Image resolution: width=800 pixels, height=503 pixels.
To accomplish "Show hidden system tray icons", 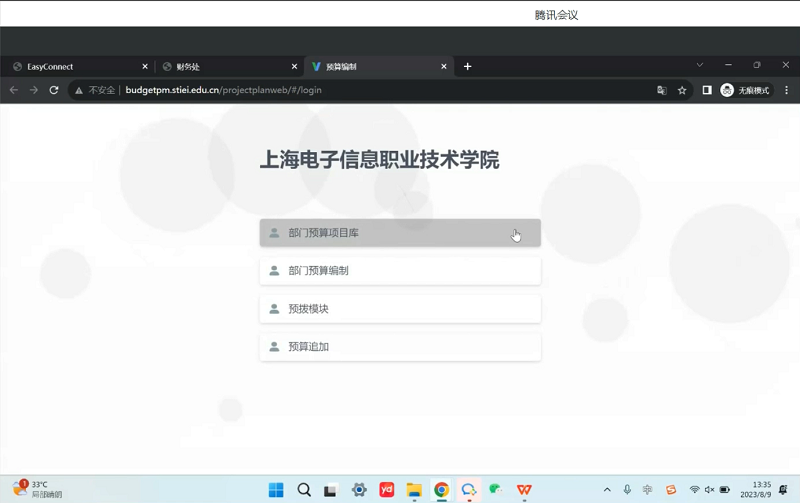I will click(x=607, y=490).
